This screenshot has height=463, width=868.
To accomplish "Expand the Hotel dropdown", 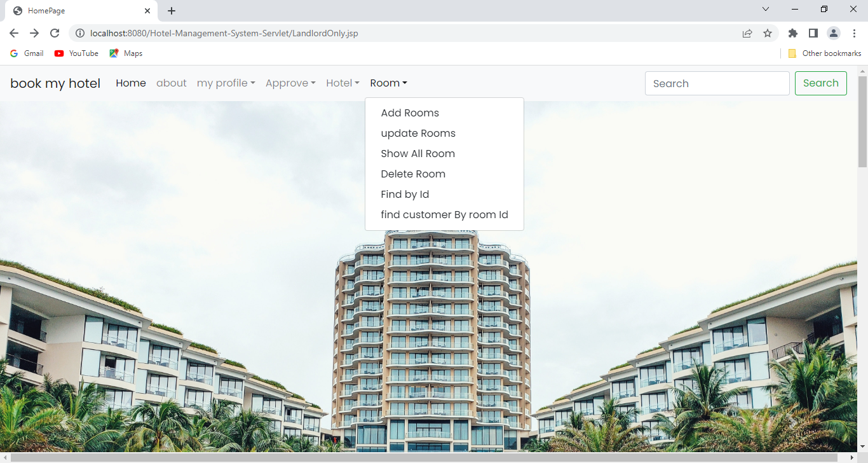I will [x=342, y=83].
